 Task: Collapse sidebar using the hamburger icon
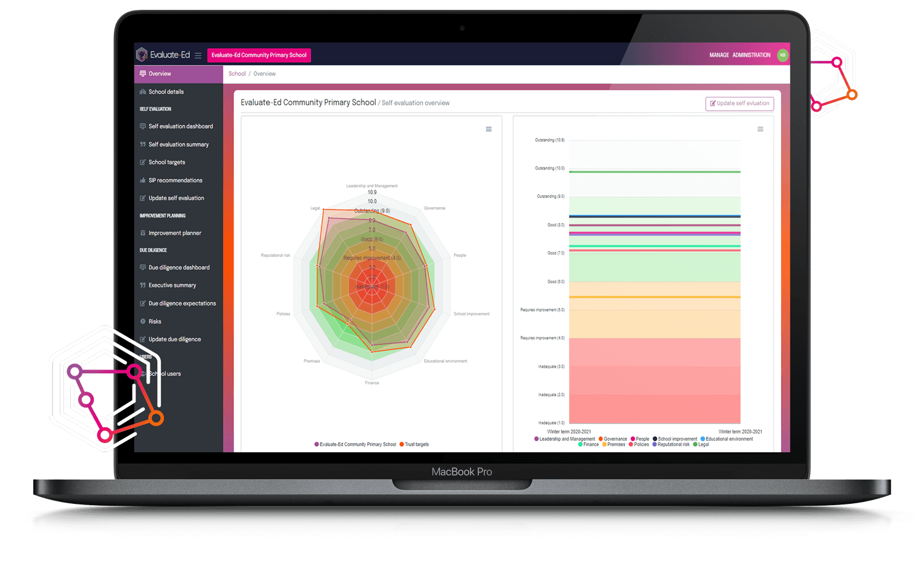coord(198,55)
